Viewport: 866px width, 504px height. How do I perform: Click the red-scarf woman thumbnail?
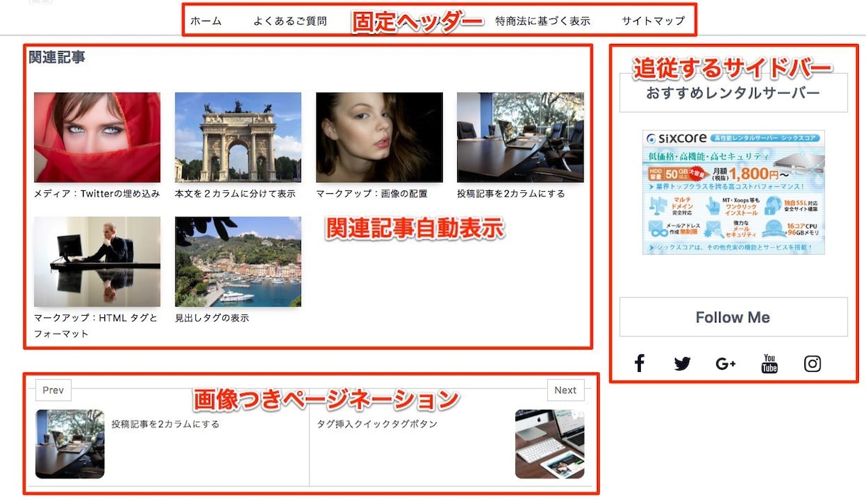coord(97,137)
